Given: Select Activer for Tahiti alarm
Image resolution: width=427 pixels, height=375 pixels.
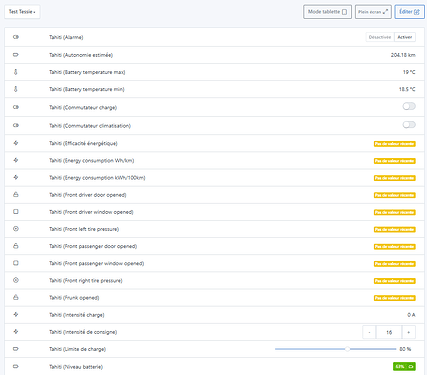Looking at the screenshot, I should pos(405,37).
